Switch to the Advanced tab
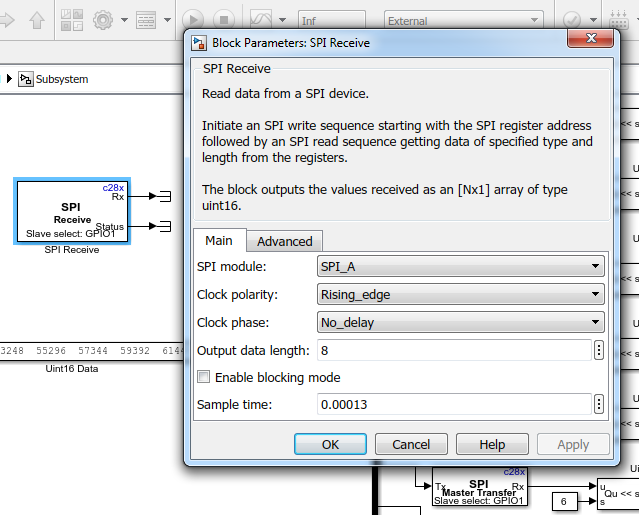 (284, 242)
